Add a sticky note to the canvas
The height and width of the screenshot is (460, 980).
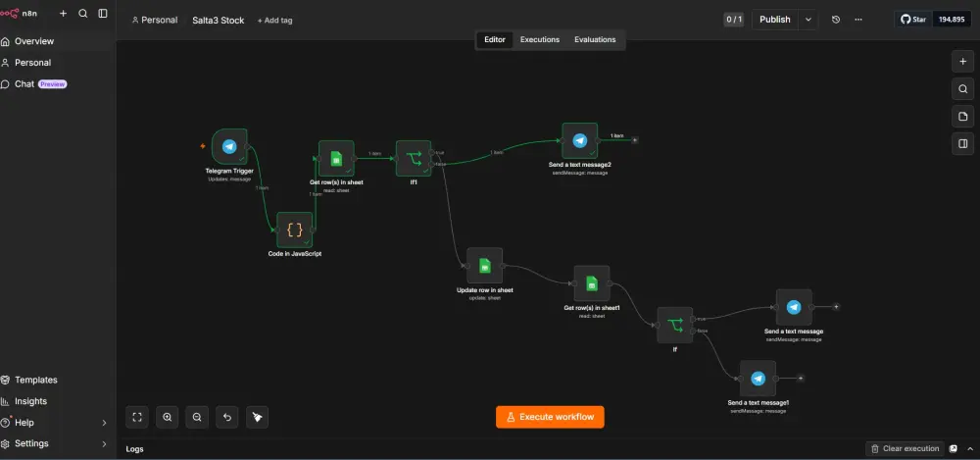(x=962, y=117)
